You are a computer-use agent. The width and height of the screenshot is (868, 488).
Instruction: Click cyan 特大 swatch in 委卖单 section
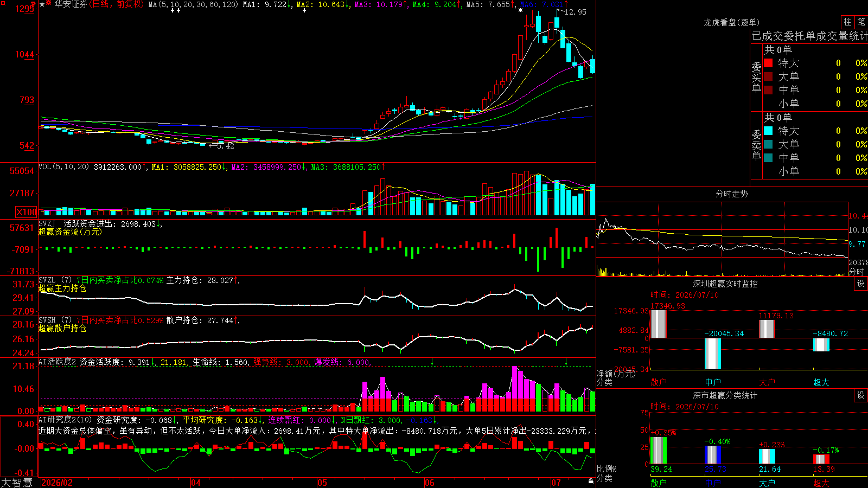pyautogui.click(x=768, y=131)
